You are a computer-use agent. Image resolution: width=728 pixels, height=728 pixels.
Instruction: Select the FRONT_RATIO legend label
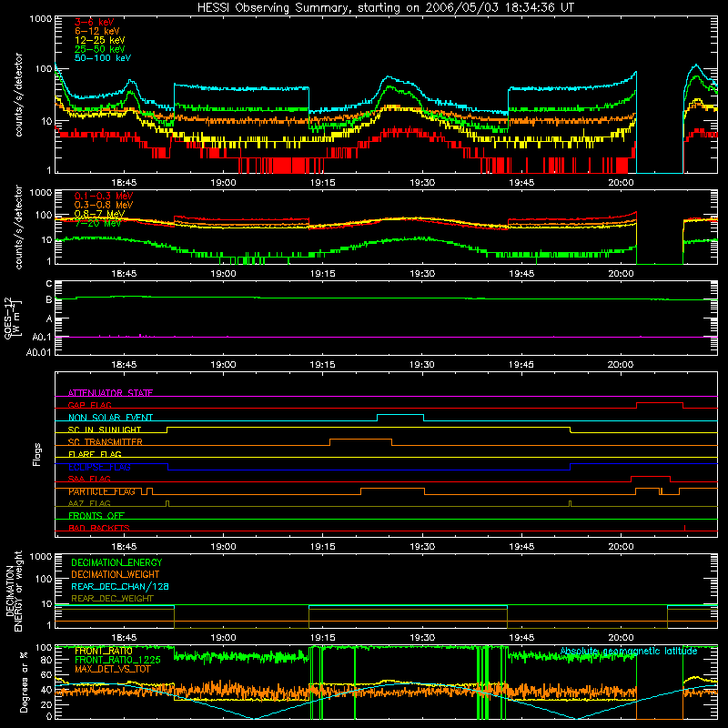pos(104,651)
